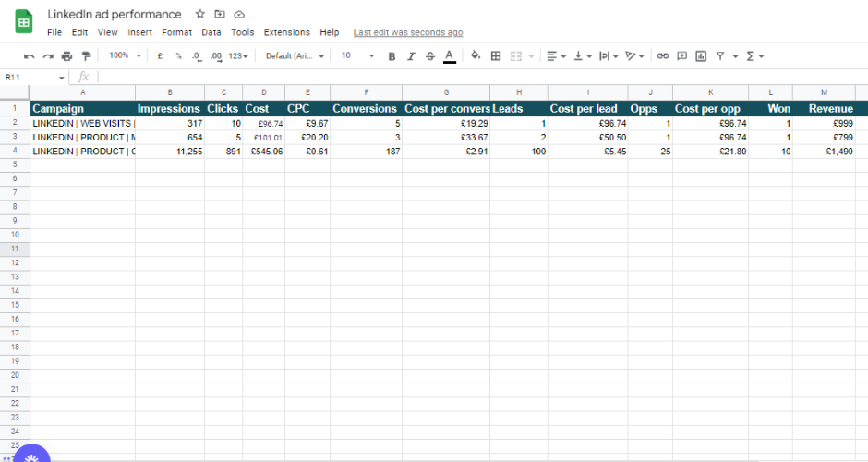This screenshot has height=462, width=868.
Task: Insert a chart using toolbar icon
Action: (x=701, y=56)
